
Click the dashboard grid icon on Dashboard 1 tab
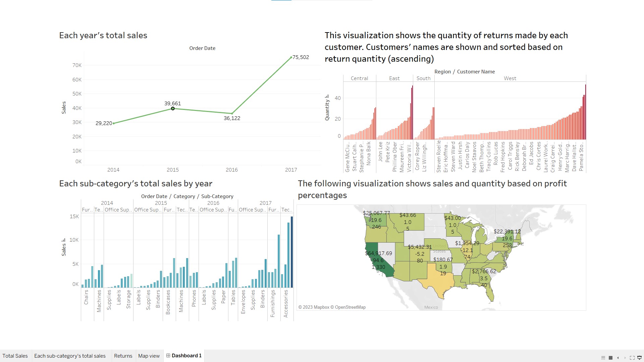click(x=168, y=356)
